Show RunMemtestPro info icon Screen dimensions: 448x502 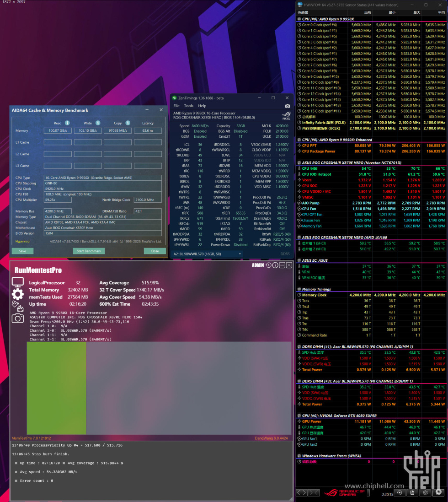pyautogui.click(x=275, y=265)
